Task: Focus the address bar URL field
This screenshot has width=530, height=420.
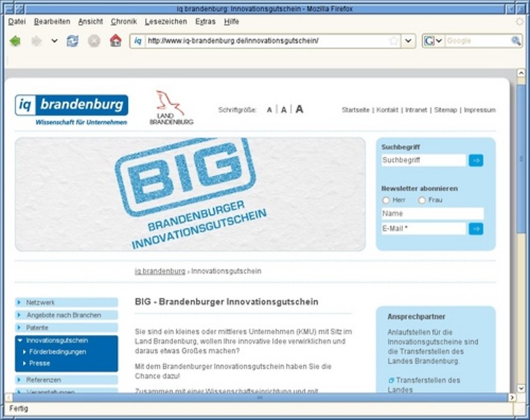Action: (267, 41)
